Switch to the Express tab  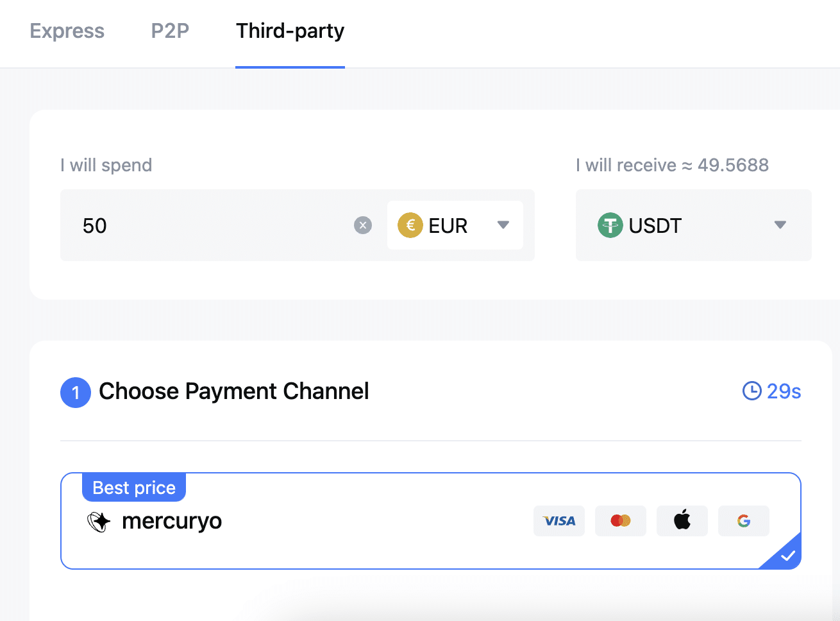[x=67, y=31]
